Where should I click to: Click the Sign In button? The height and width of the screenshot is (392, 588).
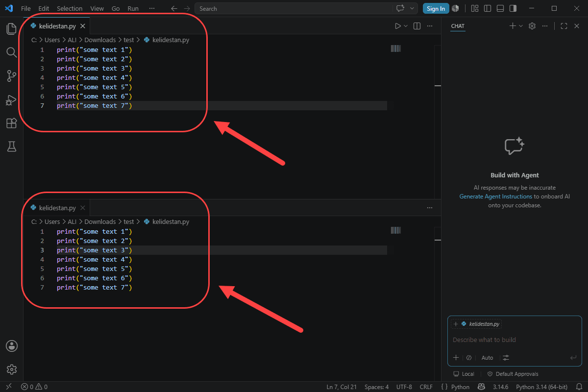click(436, 8)
